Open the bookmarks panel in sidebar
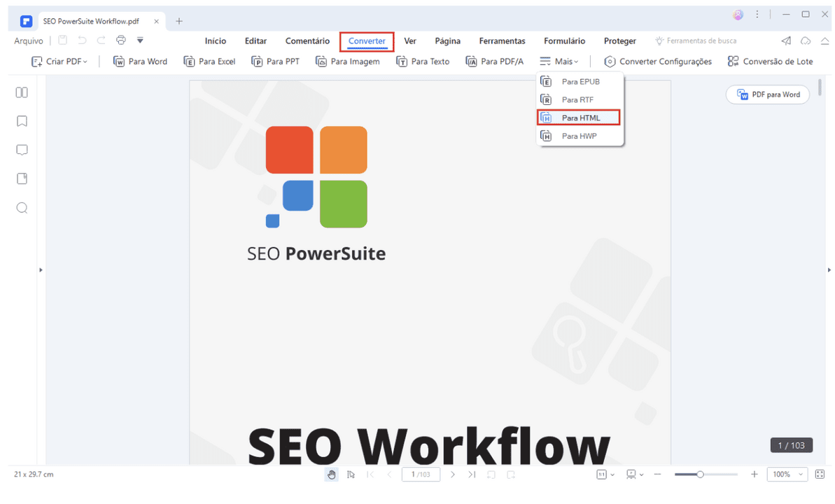Image resolution: width=835 pixels, height=504 pixels. pos(22,121)
